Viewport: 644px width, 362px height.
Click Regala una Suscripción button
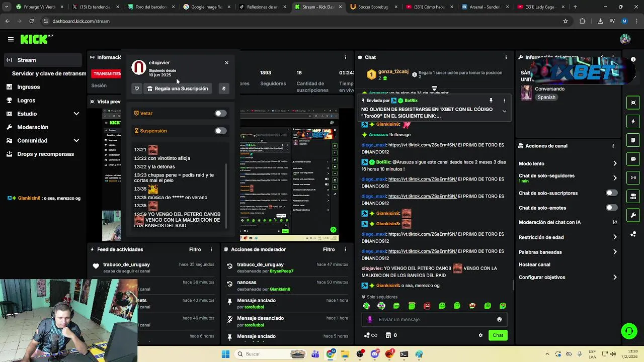(178, 88)
